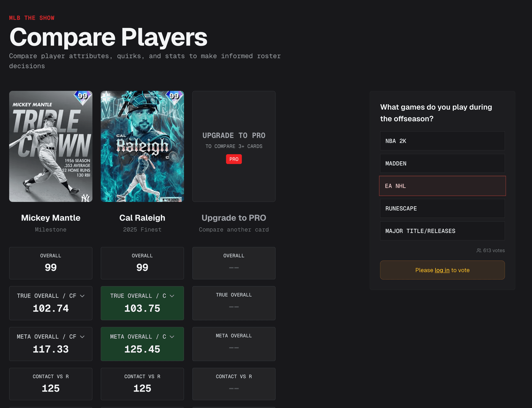Click Cal Raleigh's highlighted META OVERALL score panel

pos(142,344)
